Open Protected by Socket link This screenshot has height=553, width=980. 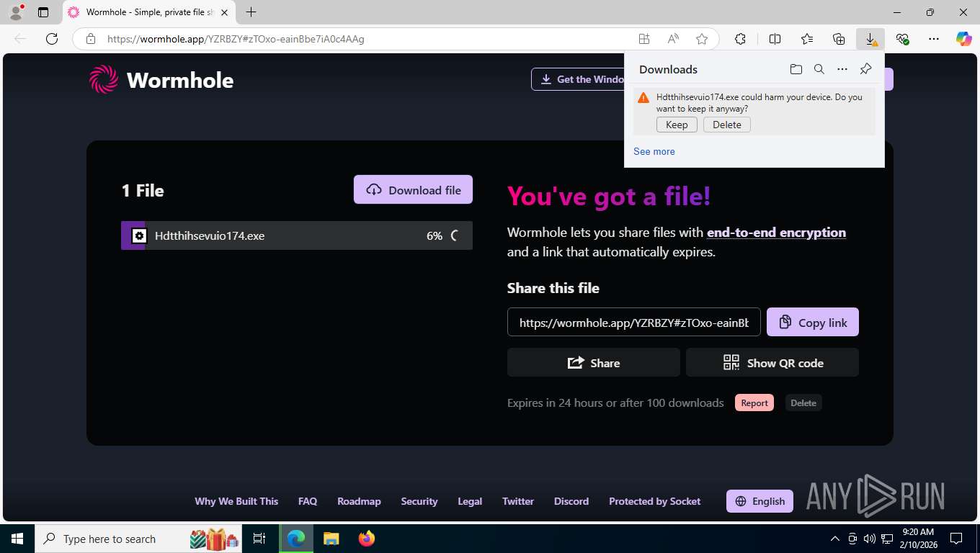tap(654, 501)
